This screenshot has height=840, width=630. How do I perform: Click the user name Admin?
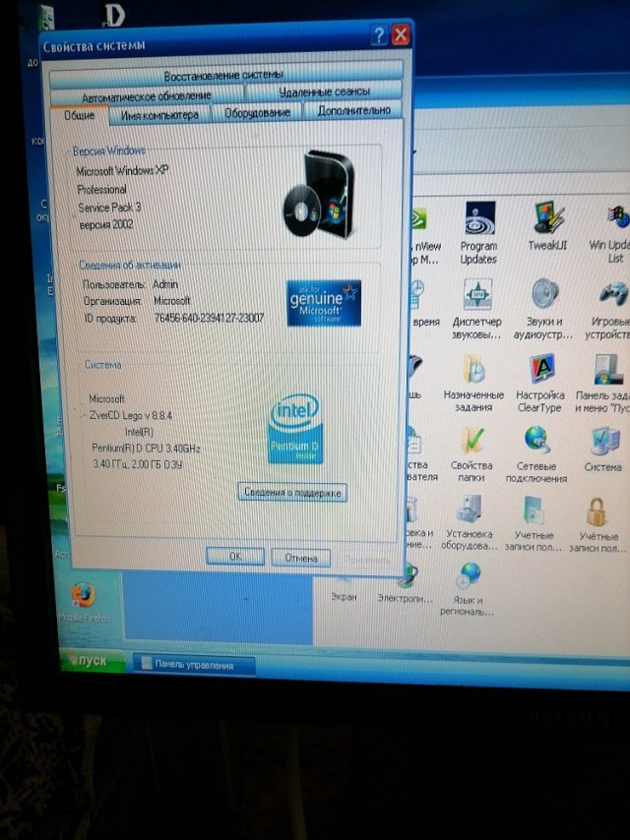(x=165, y=284)
